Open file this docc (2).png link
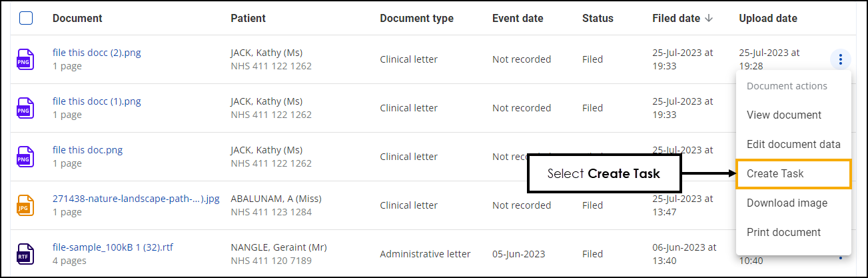The image size is (868, 278). (97, 53)
